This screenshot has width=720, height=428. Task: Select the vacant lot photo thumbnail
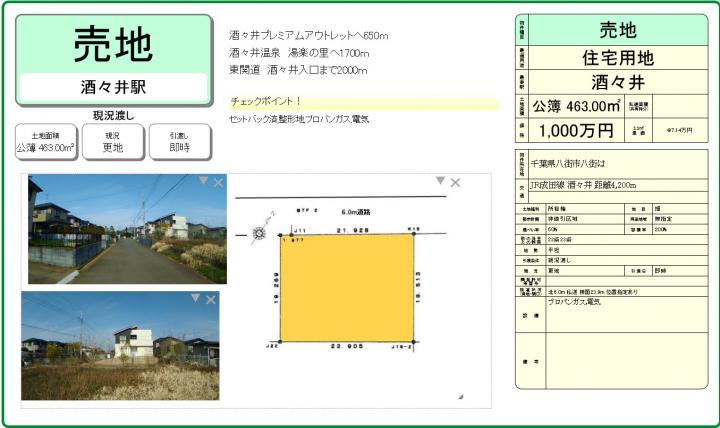click(120, 346)
